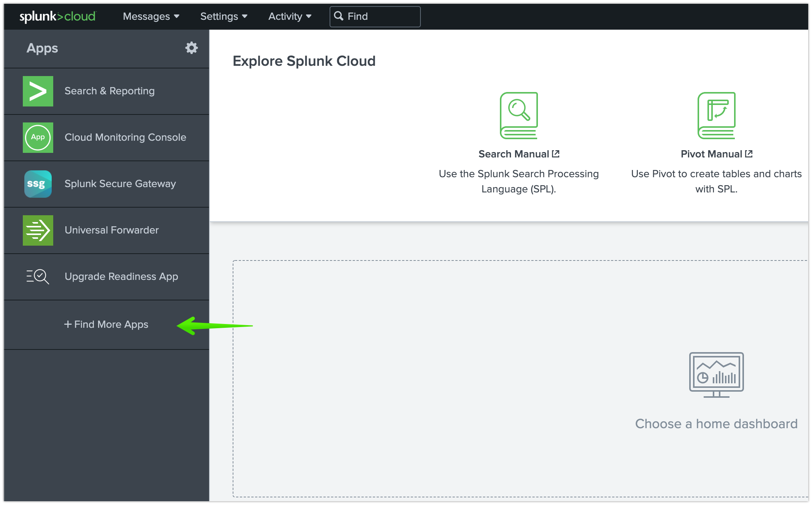Click the Upgrade Readiness App icon
The image size is (812, 505).
pyautogui.click(x=36, y=276)
